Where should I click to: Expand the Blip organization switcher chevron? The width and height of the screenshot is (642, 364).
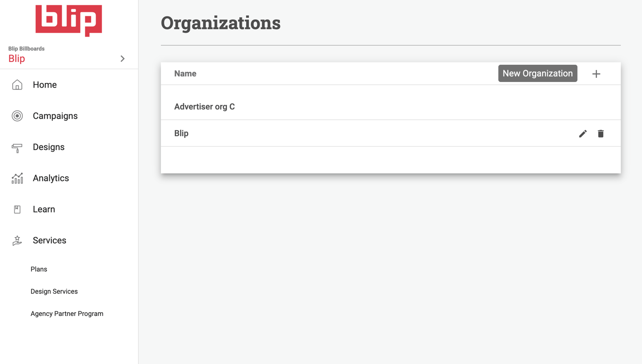click(x=122, y=59)
